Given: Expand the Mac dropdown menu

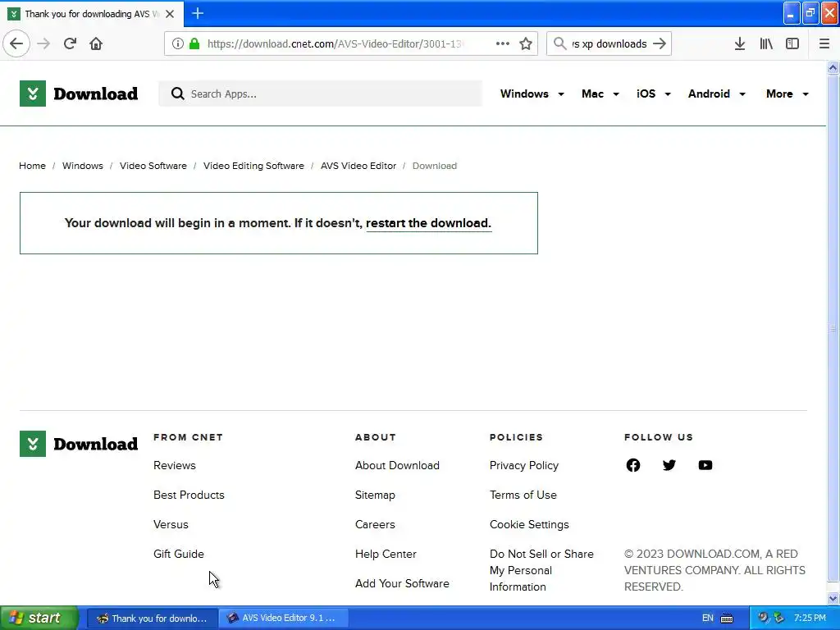Looking at the screenshot, I should tap(600, 94).
